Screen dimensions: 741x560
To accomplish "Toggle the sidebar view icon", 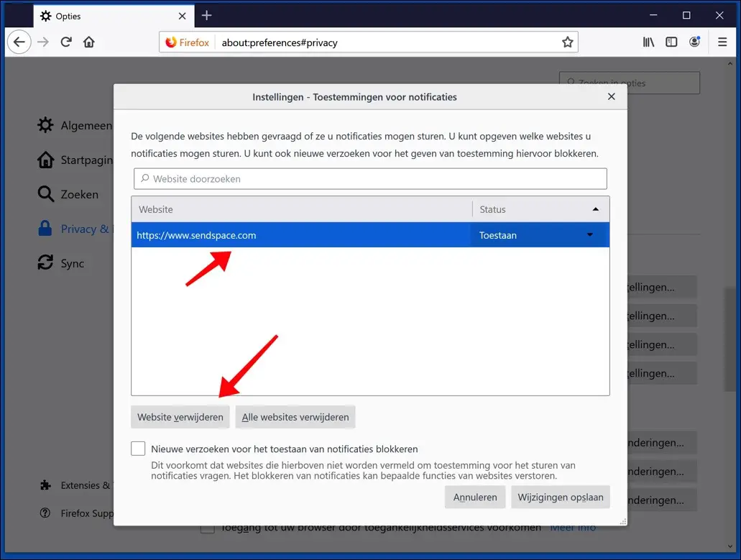I will (x=671, y=42).
